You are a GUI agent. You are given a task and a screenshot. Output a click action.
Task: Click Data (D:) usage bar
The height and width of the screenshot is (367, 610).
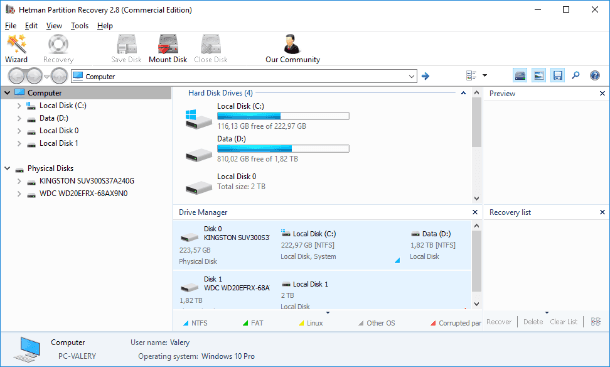click(x=283, y=149)
